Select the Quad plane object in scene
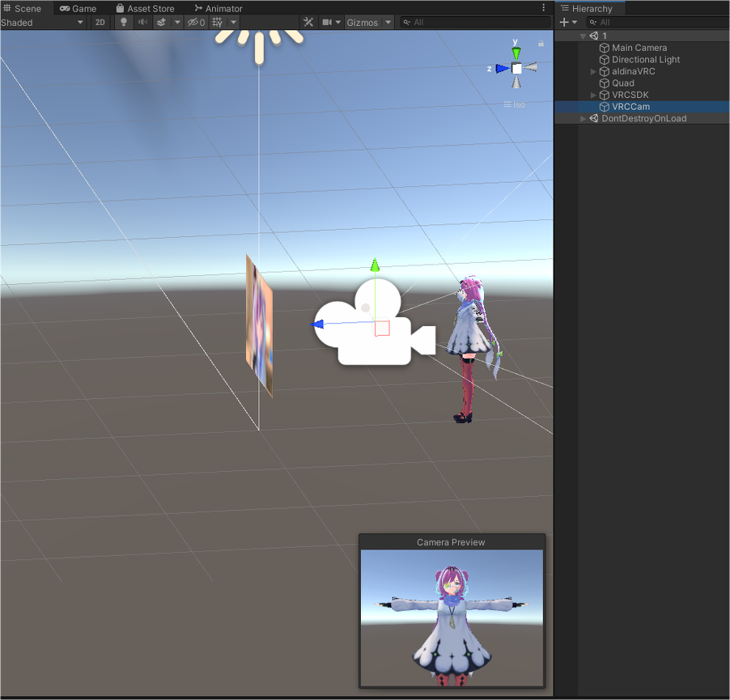This screenshot has height=700, width=730. point(259,326)
